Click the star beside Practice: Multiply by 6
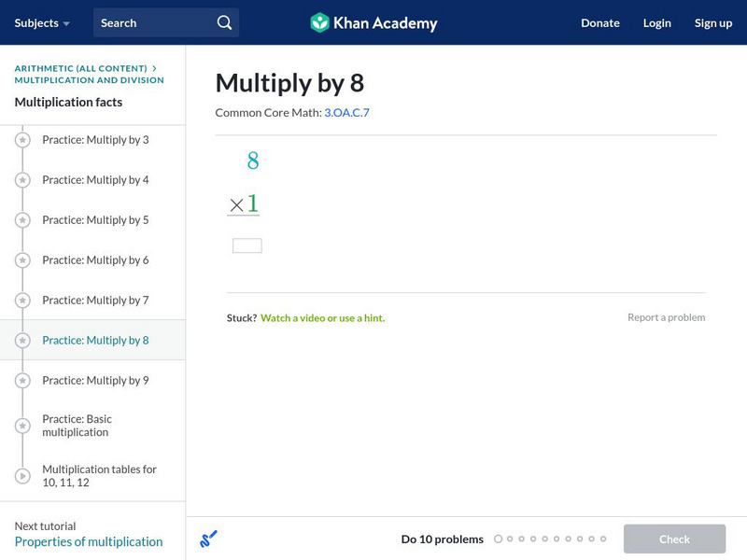This screenshot has width=747, height=560. [x=21, y=259]
